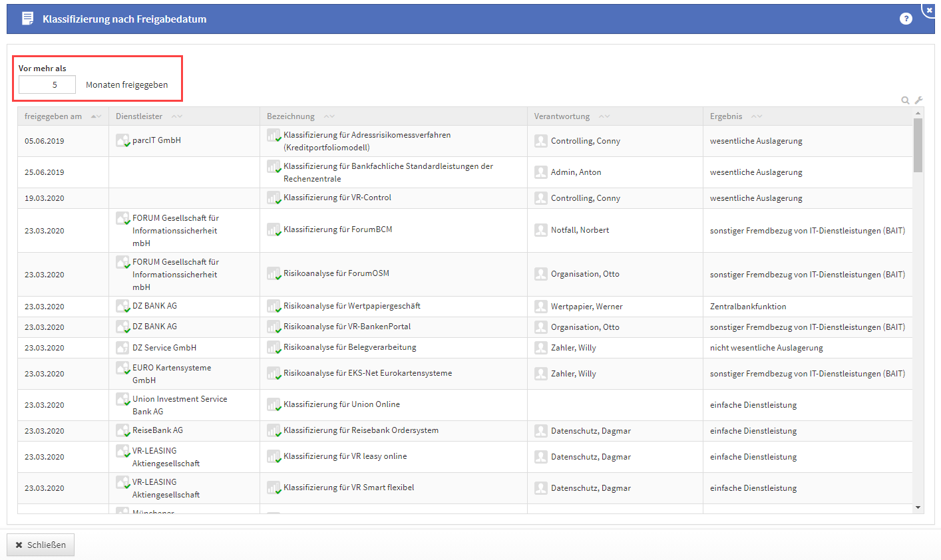The width and height of the screenshot is (941, 560).
Task: Sort by the freigegeben am column
Action: (53, 116)
